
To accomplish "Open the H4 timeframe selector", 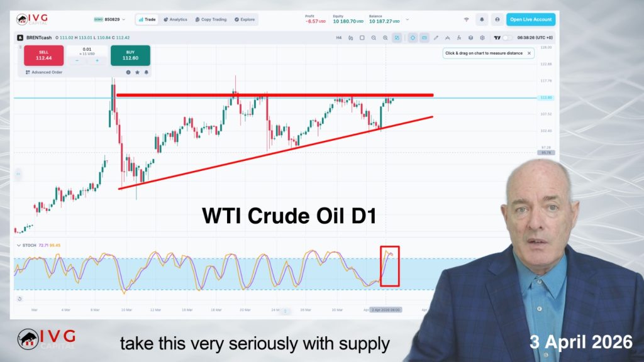I will coord(339,38).
